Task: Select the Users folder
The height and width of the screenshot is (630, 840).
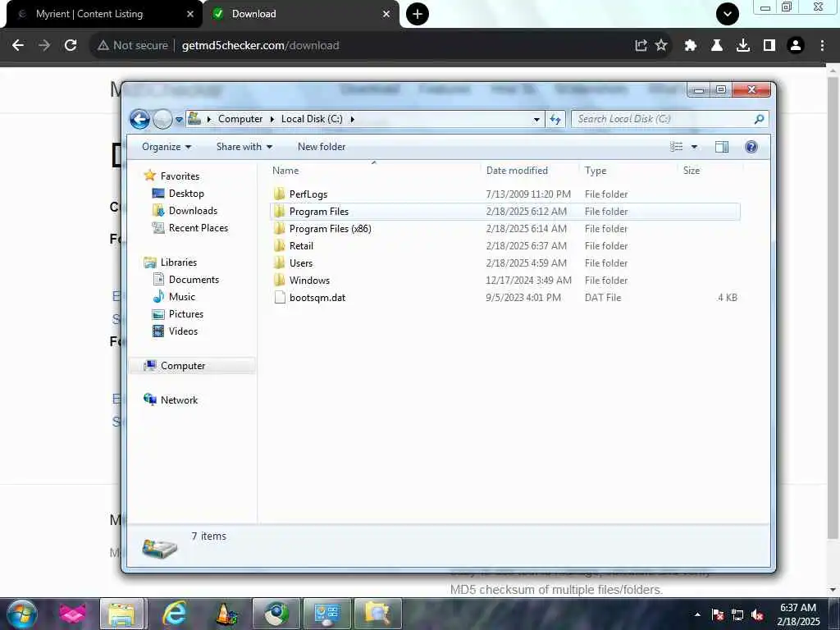Action: [x=505, y=262]
